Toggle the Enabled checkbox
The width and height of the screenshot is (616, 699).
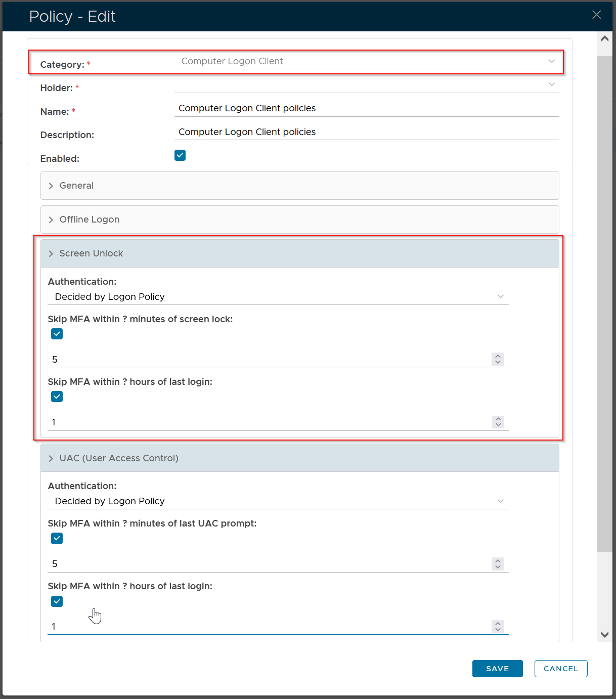[180, 155]
